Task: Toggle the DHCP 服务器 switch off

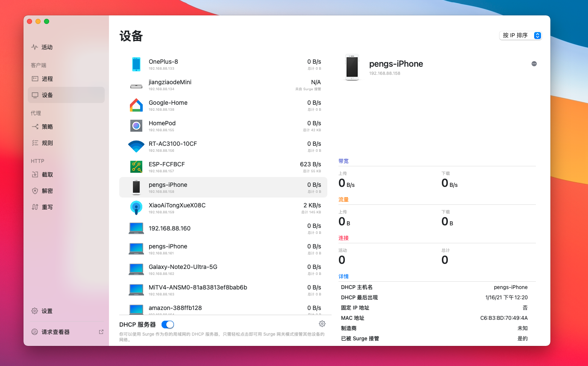Action: pyautogui.click(x=168, y=325)
